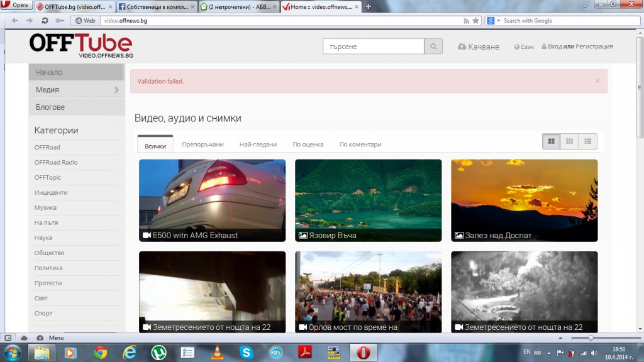The width and height of the screenshot is (644, 362).
Task: Expand the Медия sidebar submenu
Action: (116, 90)
